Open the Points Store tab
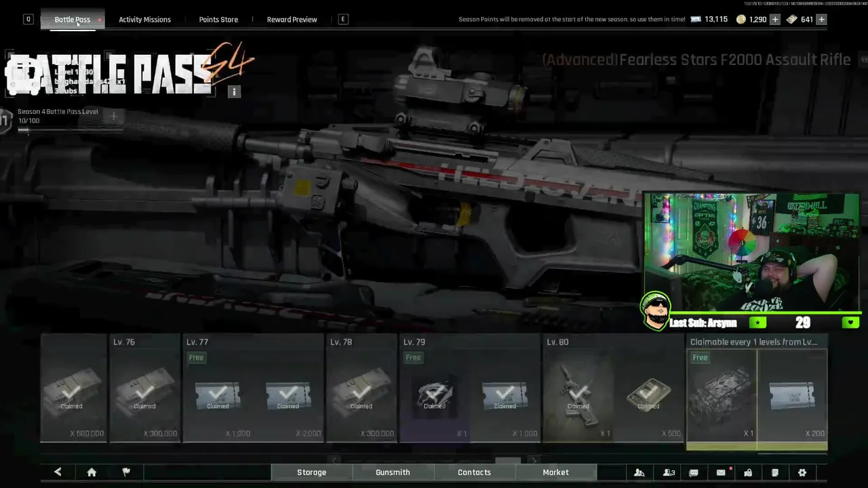 218,20
